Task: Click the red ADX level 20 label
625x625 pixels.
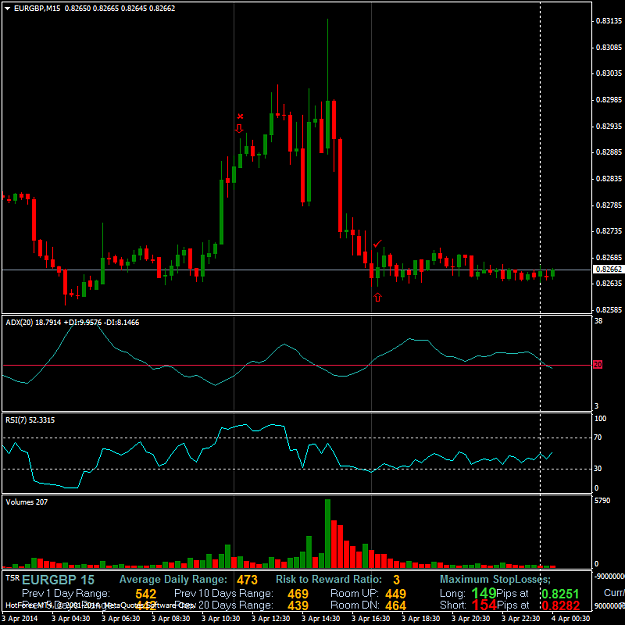Action: tap(597, 364)
